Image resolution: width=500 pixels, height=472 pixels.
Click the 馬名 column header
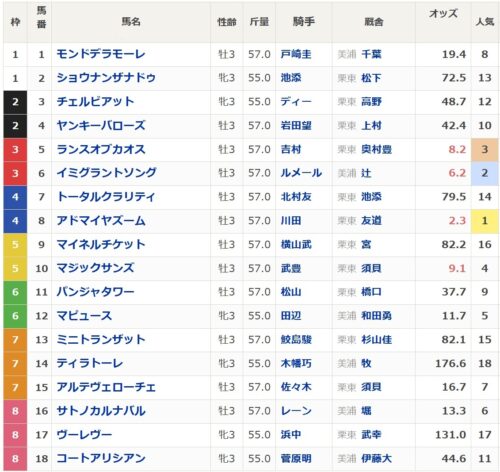(131, 22)
